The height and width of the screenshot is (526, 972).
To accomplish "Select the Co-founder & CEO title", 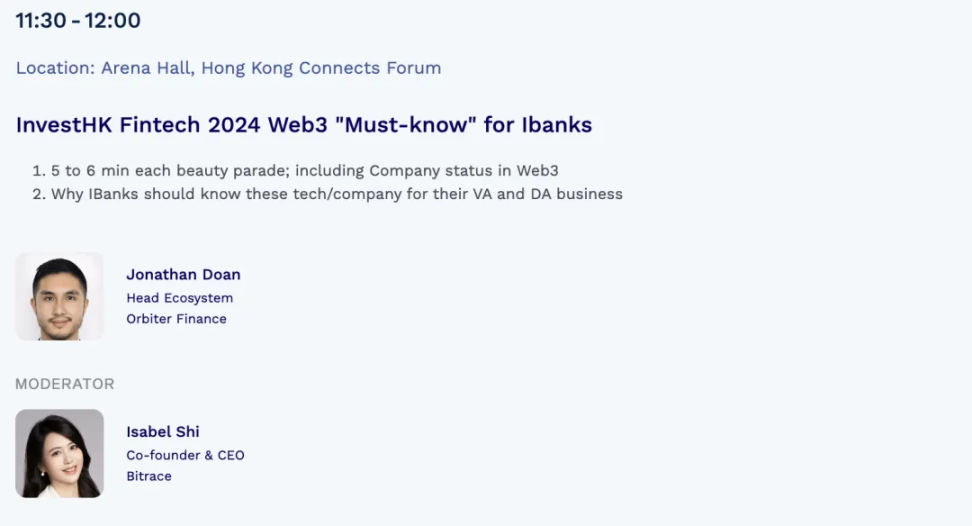I will pyautogui.click(x=185, y=455).
